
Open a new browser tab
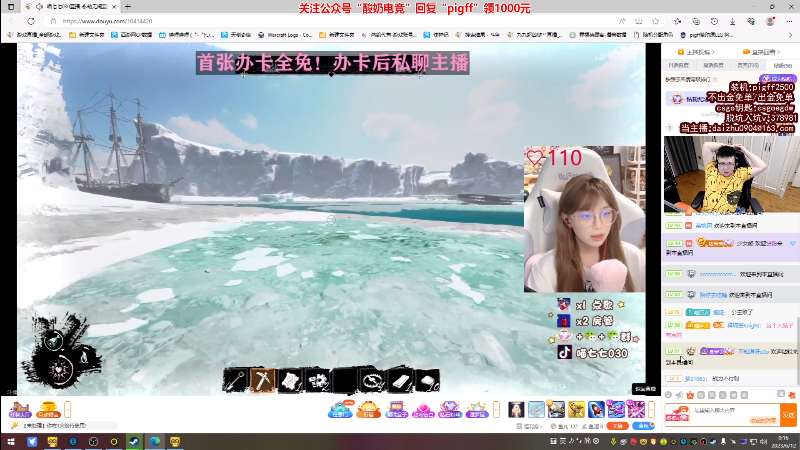(x=128, y=7)
